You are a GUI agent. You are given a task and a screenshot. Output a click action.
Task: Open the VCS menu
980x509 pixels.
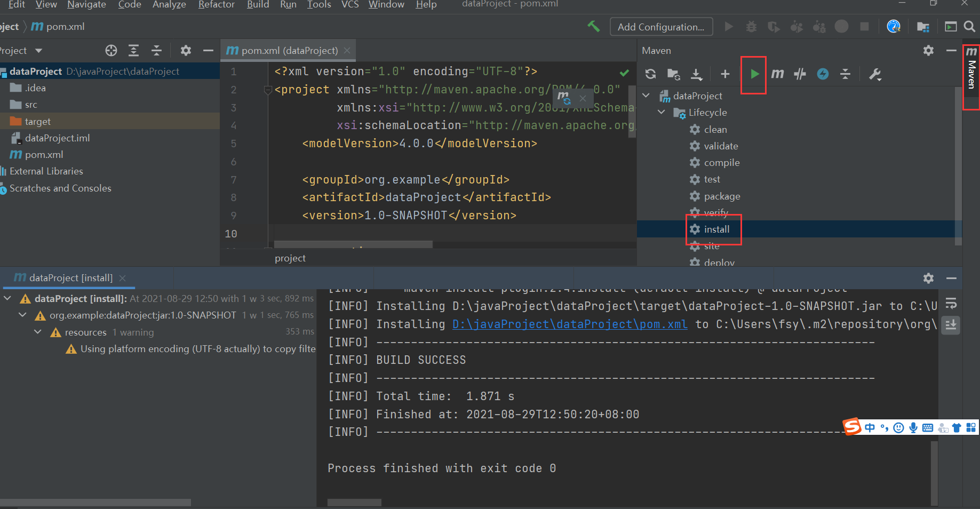(350, 4)
